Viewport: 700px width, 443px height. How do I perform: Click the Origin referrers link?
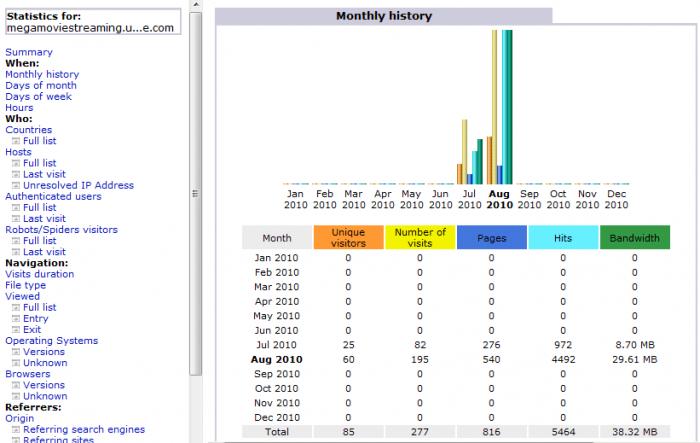pyautogui.click(x=20, y=418)
